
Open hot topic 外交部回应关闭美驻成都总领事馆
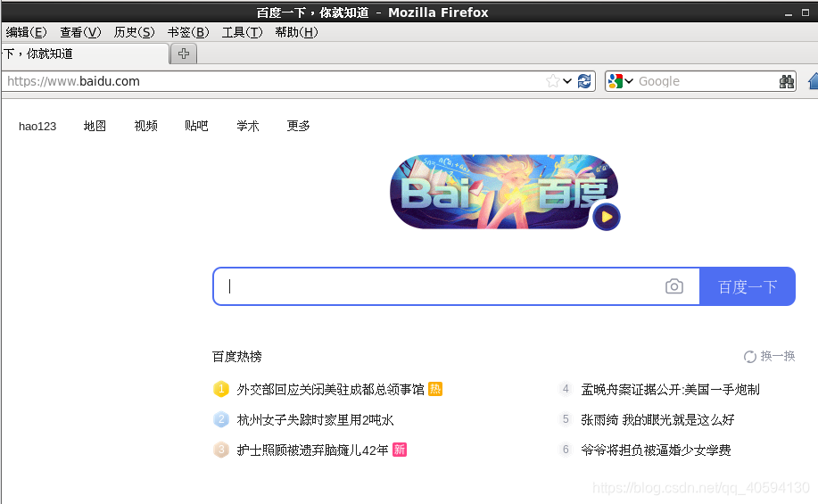tap(330, 390)
